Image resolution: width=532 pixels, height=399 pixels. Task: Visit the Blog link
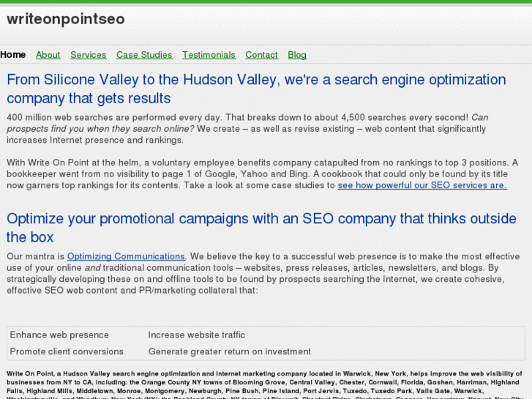297,55
